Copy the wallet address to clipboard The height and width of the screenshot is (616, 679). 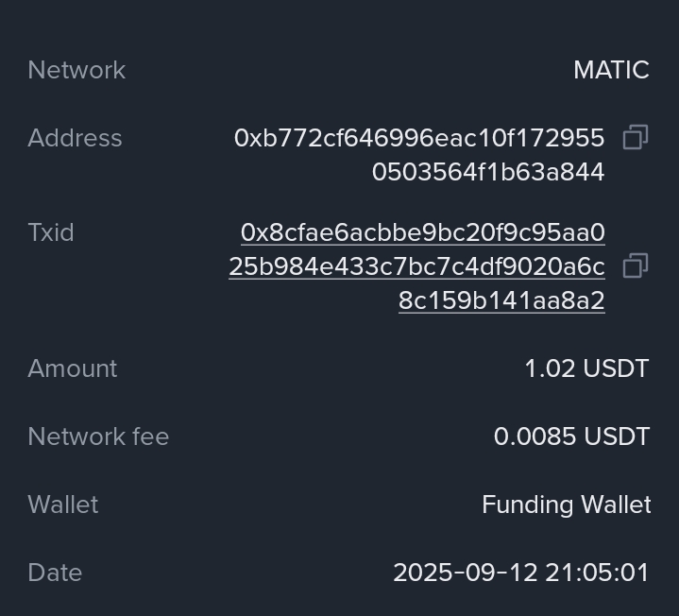(636, 138)
